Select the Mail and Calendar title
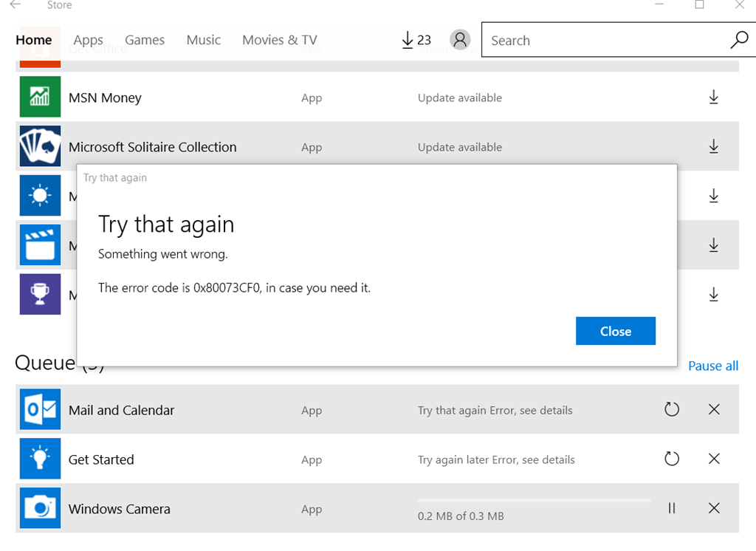Viewport: 756px width, 551px height. [122, 410]
